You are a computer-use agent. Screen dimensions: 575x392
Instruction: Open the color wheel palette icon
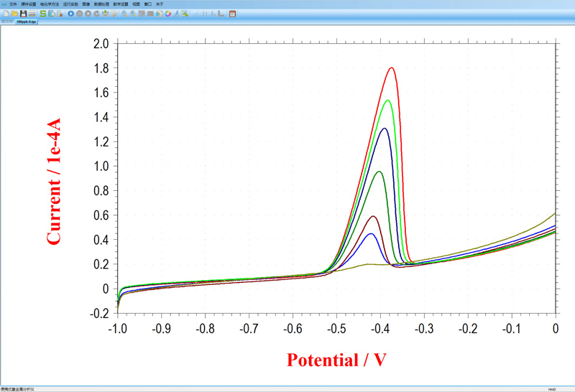167,14
